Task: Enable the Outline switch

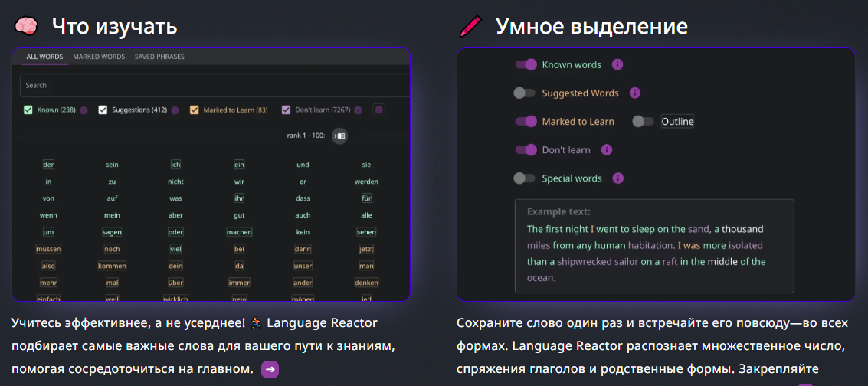Action: 643,122
